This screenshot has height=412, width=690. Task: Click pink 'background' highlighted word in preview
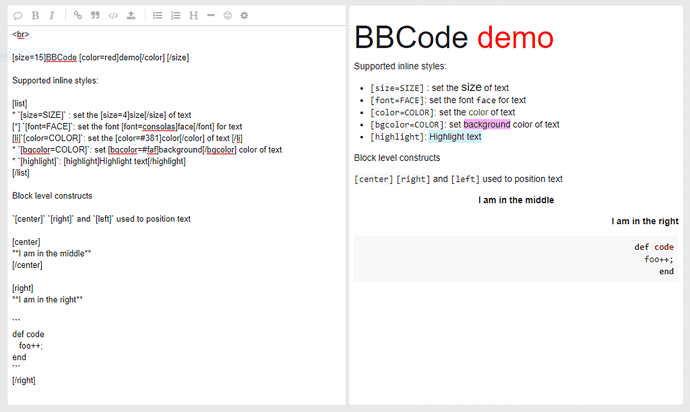(487, 125)
